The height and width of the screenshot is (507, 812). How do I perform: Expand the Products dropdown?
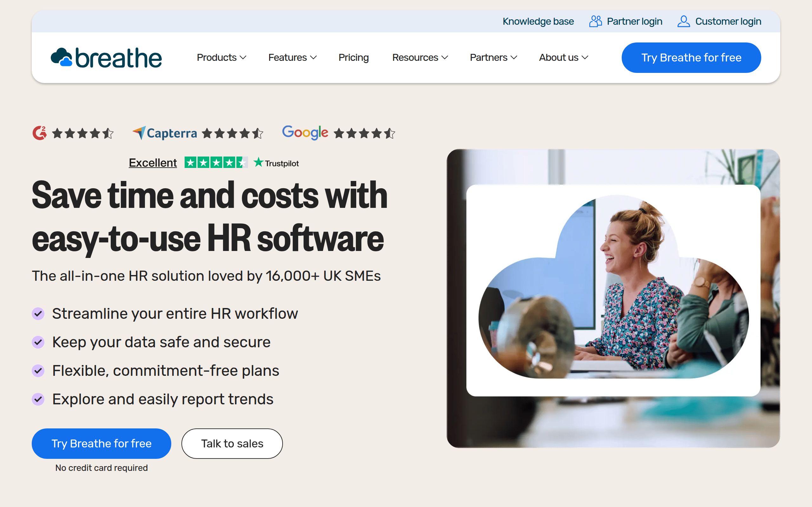221,57
